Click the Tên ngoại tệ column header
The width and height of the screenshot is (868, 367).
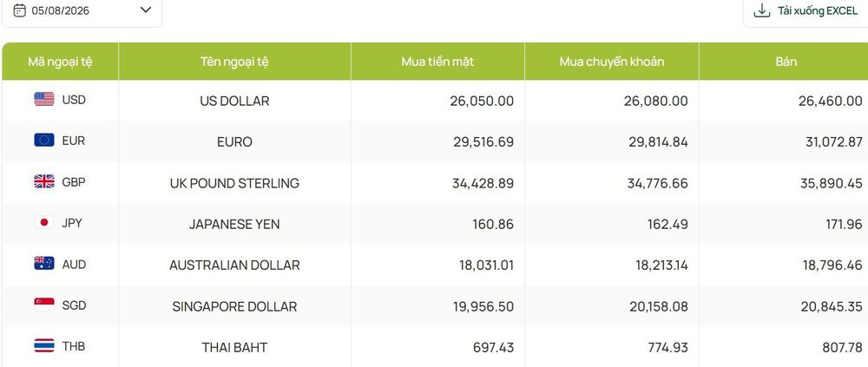coord(234,62)
